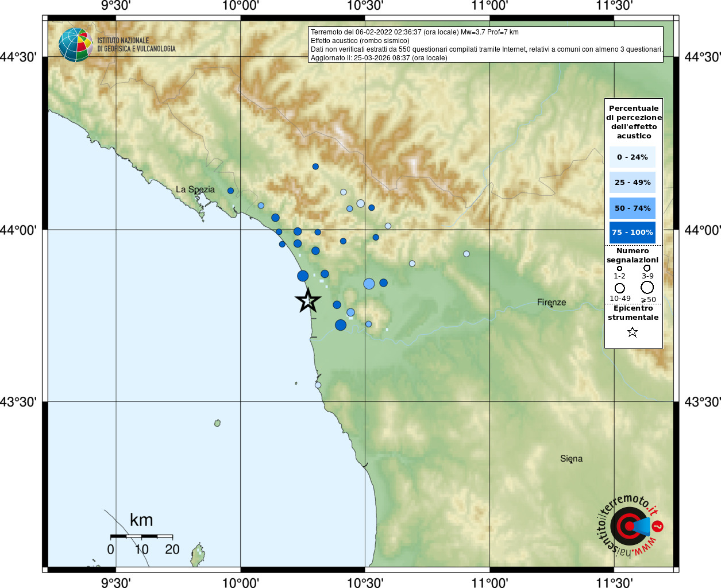Viewport: 721px width, 588px height.
Task: Click the 'km' scale bar label
Action: pyautogui.click(x=141, y=520)
